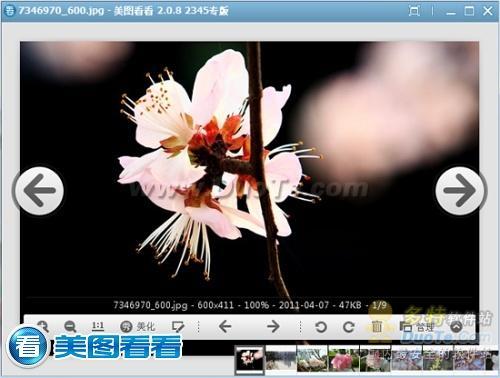Minimize the 美图看看 window
The image size is (500, 378).
[451, 12]
